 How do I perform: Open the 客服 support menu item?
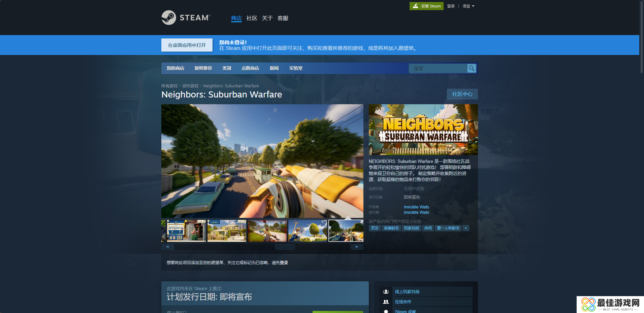tap(283, 18)
